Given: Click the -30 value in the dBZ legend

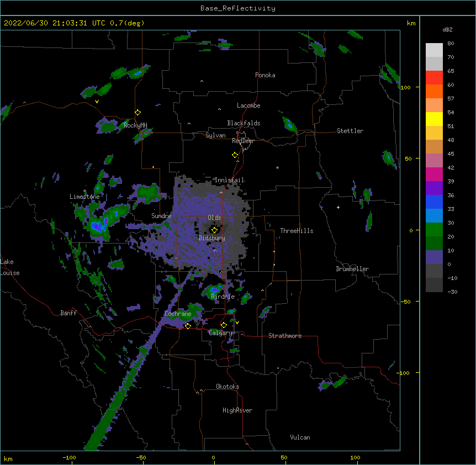Looking at the screenshot, I should [x=452, y=292].
